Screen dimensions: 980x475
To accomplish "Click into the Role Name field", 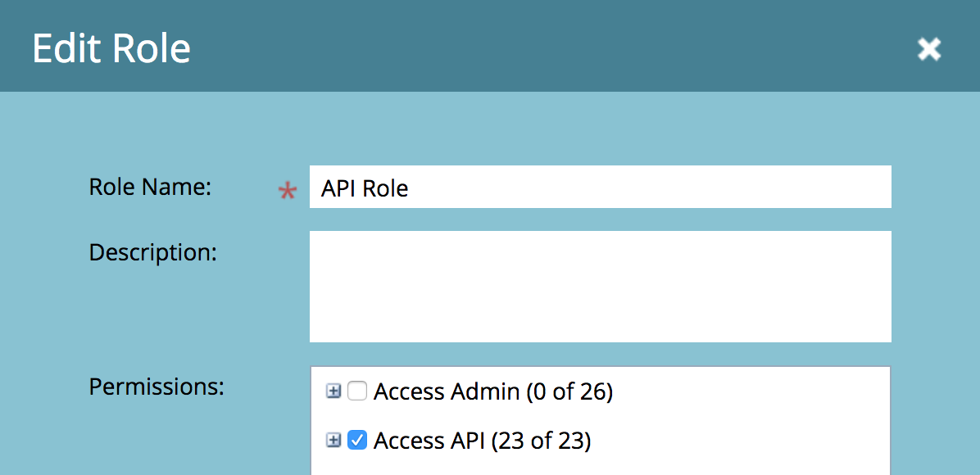I will click(600, 187).
